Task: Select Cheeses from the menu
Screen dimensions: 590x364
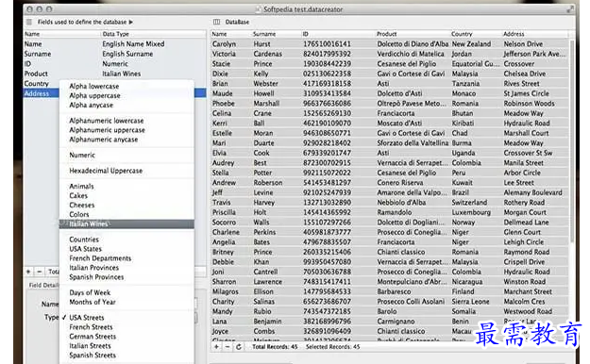Action: (x=81, y=205)
